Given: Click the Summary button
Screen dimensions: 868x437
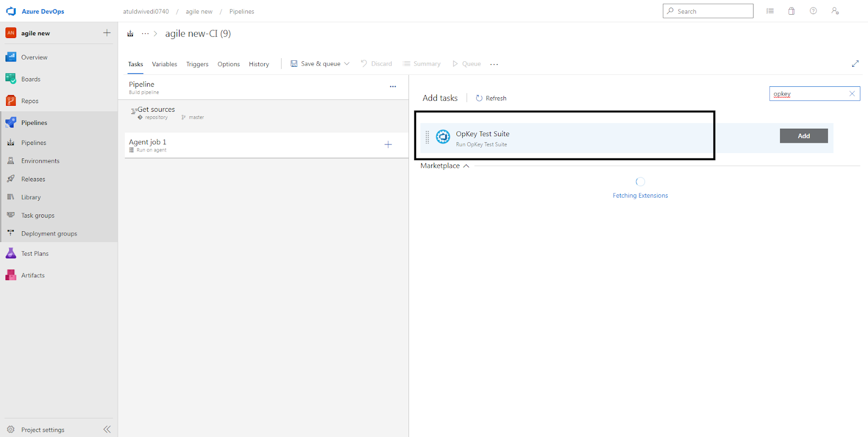Looking at the screenshot, I should 422,64.
